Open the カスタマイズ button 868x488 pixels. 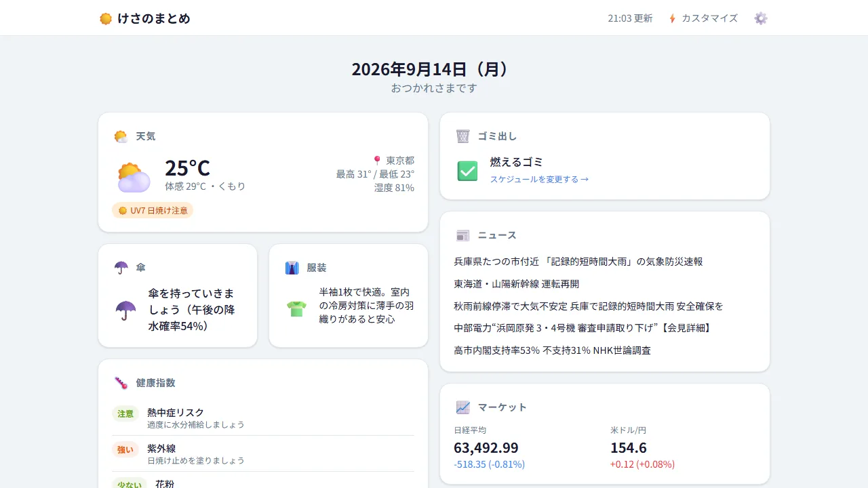[703, 18]
